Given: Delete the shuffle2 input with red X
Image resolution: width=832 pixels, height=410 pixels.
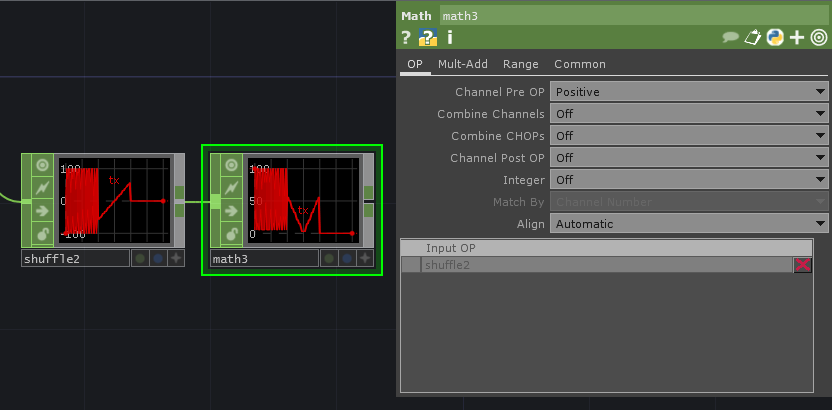Looking at the screenshot, I should pos(803,265).
